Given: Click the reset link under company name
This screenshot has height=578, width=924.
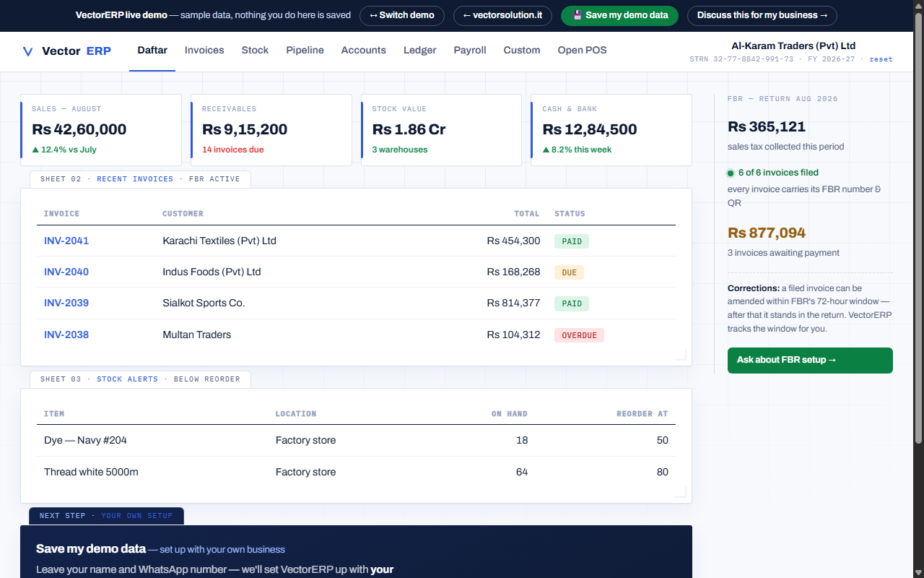Looking at the screenshot, I should (881, 59).
